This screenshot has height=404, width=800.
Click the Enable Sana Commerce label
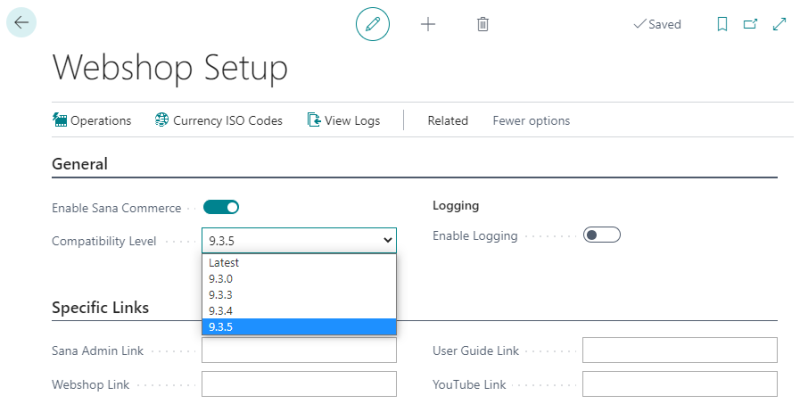click(116, 208)
